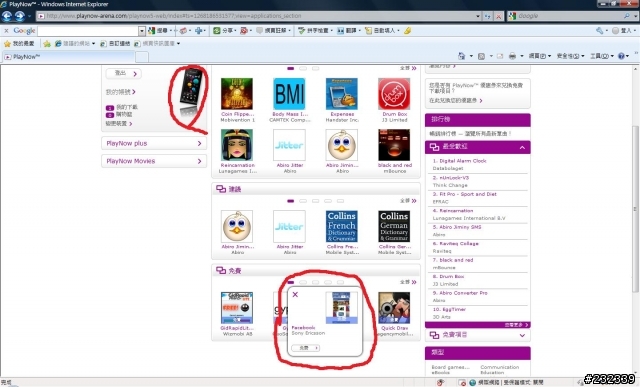
Task: Click the Favorites star icon
Action: point(7,43)
